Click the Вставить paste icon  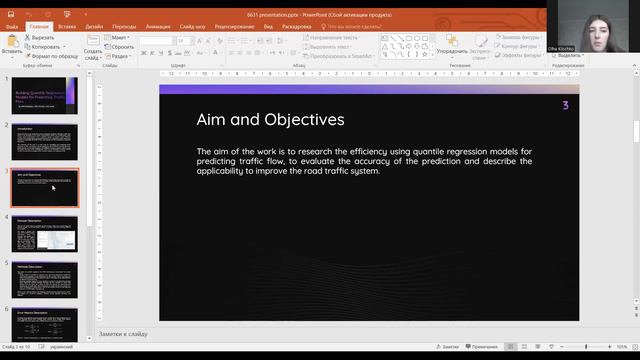[x=12, y=41]
